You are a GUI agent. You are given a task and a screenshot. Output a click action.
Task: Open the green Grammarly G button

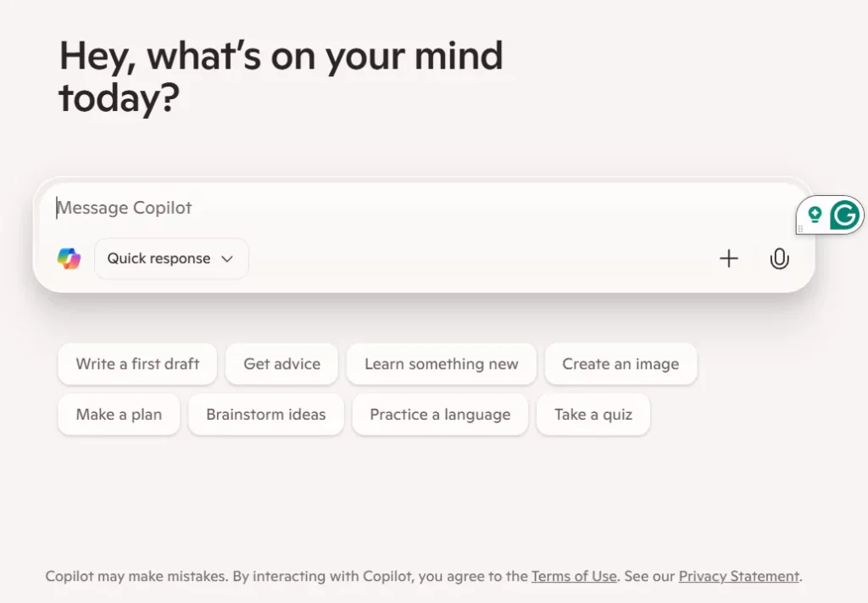844,215
